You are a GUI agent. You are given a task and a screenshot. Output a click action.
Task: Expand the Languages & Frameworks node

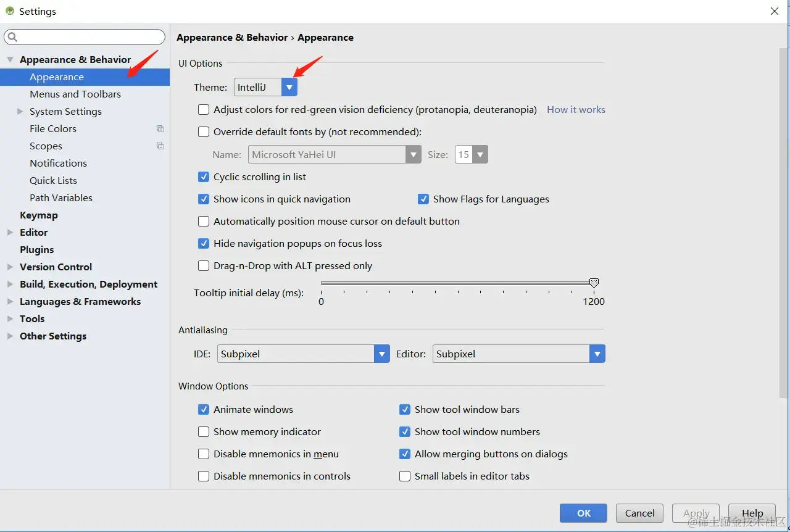(x=10, y=301)
